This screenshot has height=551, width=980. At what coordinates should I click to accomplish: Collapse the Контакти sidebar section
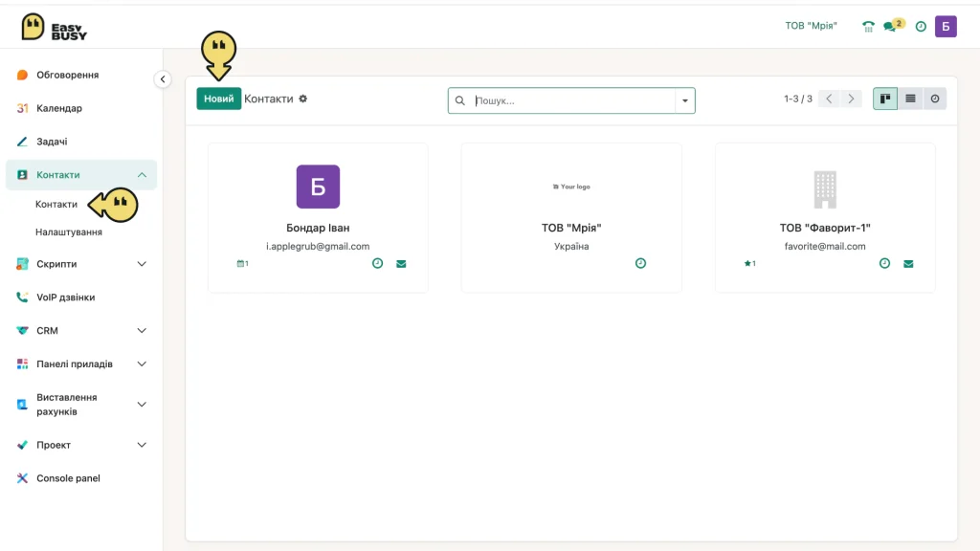(142, 175)
